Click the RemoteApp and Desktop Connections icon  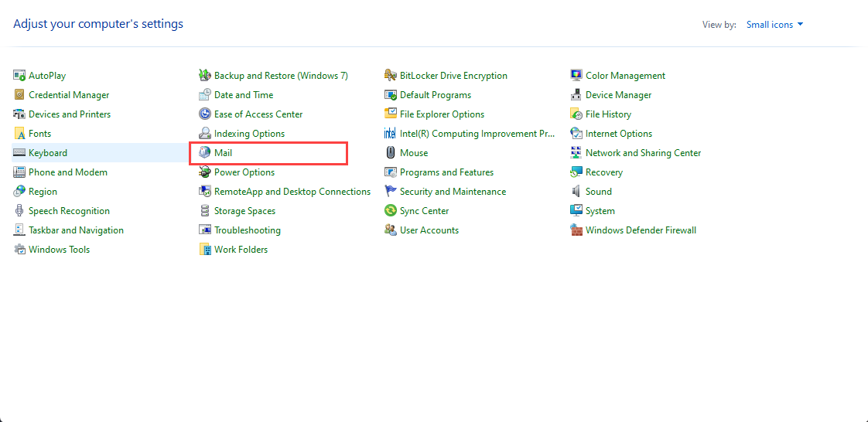pyautogui.click(x=205, y=192)
